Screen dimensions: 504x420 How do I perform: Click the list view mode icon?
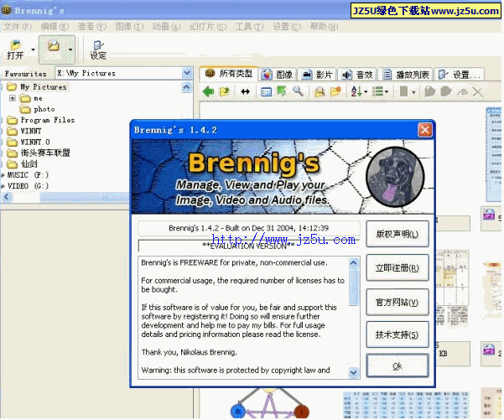(377, 92)
